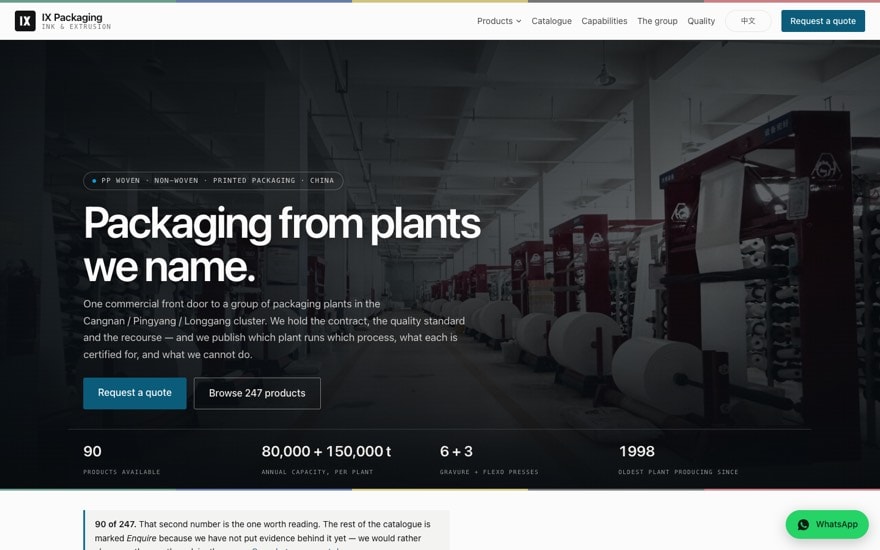Screen dimensions: 880x550
Task: Click the PP Woven category pill
Action: 213,180
